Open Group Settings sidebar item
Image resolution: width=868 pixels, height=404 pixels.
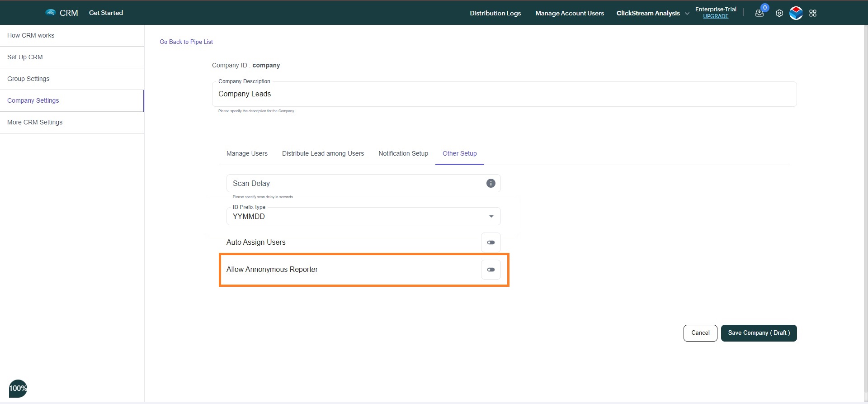[x=72, y=79]
